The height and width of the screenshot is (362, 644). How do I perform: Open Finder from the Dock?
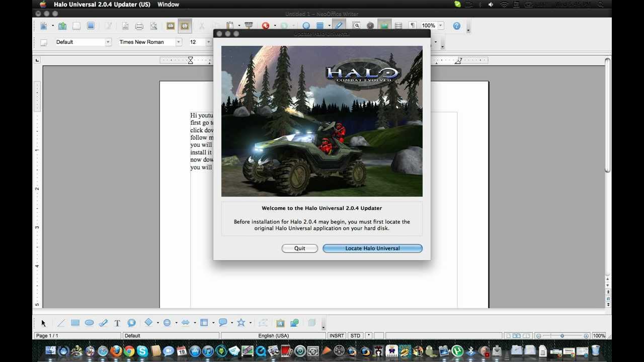pos(51,351)
